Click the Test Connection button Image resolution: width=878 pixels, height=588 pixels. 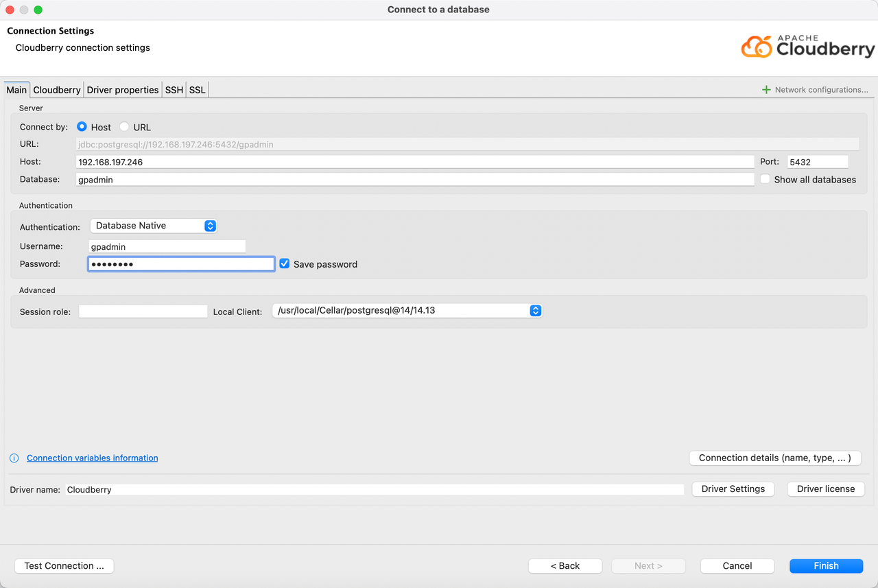(64, 566)
